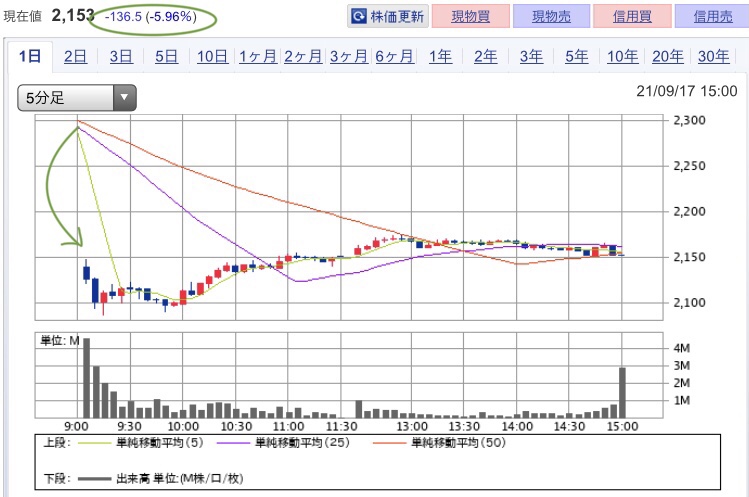
Task: Click the 現物買 button
Action: point(471,17)
